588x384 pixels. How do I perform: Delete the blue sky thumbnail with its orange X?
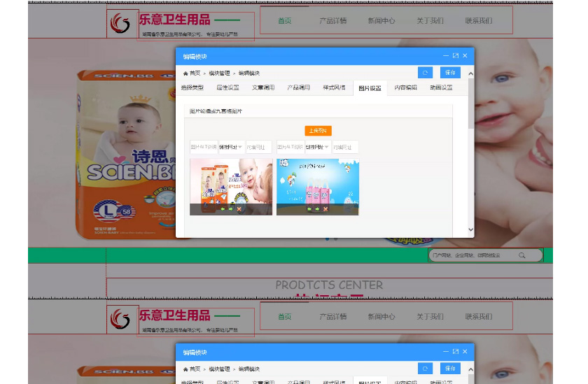325,209
